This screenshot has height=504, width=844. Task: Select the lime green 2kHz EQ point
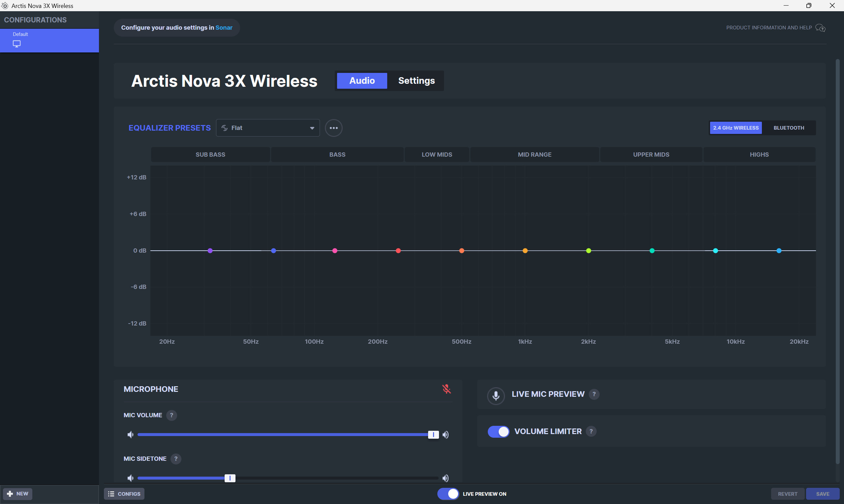point(589,251)
